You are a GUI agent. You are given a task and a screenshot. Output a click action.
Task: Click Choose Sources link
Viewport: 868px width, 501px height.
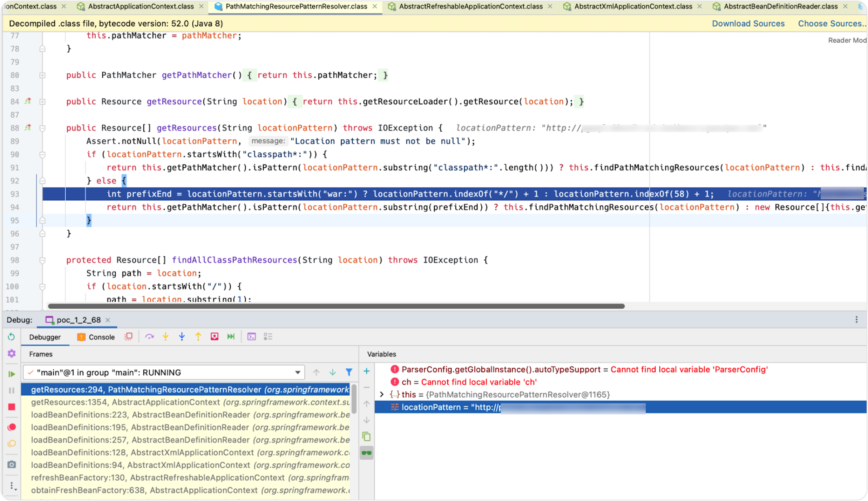(x=832, y=24)
